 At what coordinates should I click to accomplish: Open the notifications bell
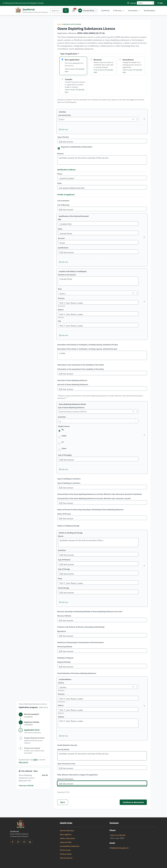coord(74,10)
